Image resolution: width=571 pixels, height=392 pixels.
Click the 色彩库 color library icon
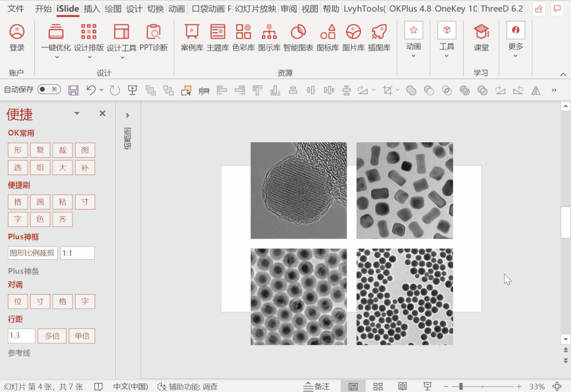click(243, 32)
